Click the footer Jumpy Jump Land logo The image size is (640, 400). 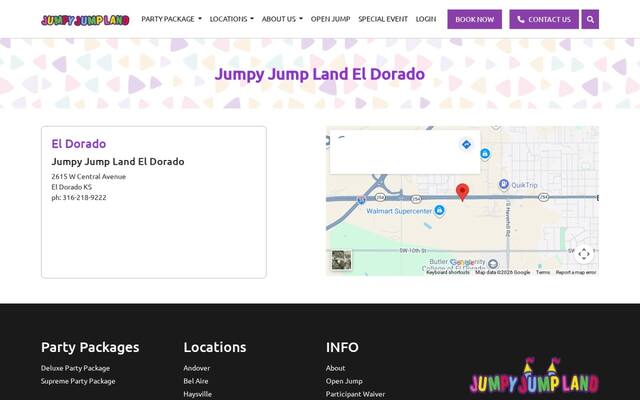pos(534,376)
